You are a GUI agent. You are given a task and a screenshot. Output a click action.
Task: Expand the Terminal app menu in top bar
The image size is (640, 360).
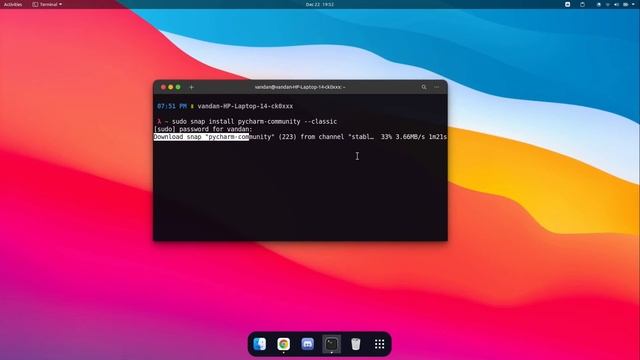pos(47,4)
